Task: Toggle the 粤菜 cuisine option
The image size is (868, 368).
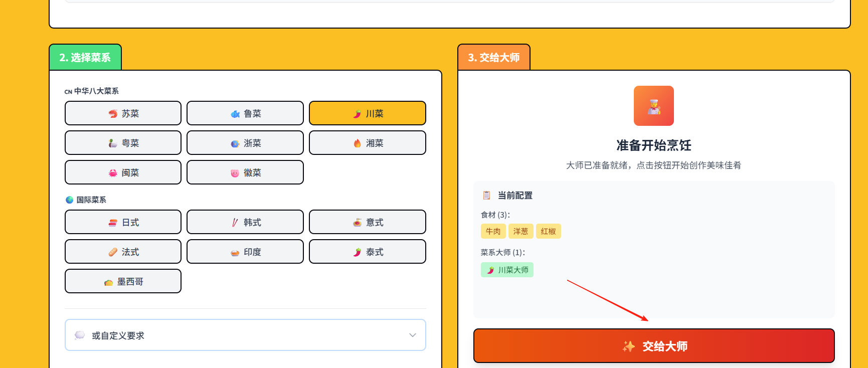Action: 123,143
